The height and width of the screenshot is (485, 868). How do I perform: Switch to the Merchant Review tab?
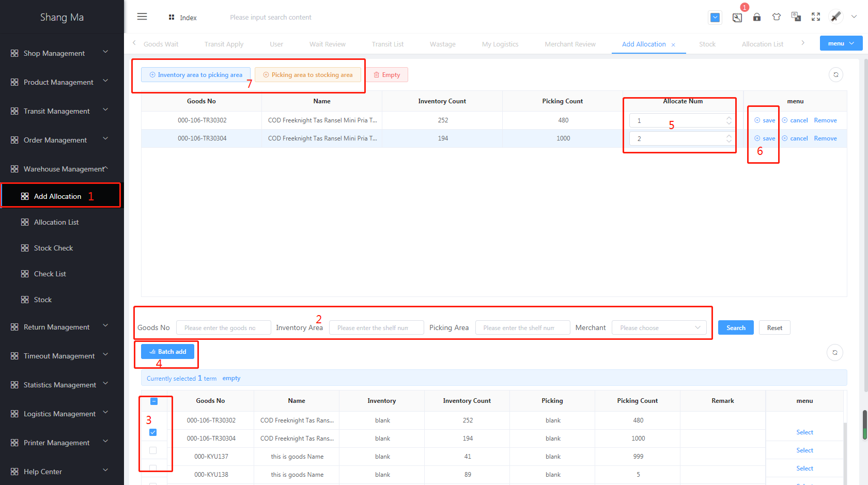(x=570, y=44)
